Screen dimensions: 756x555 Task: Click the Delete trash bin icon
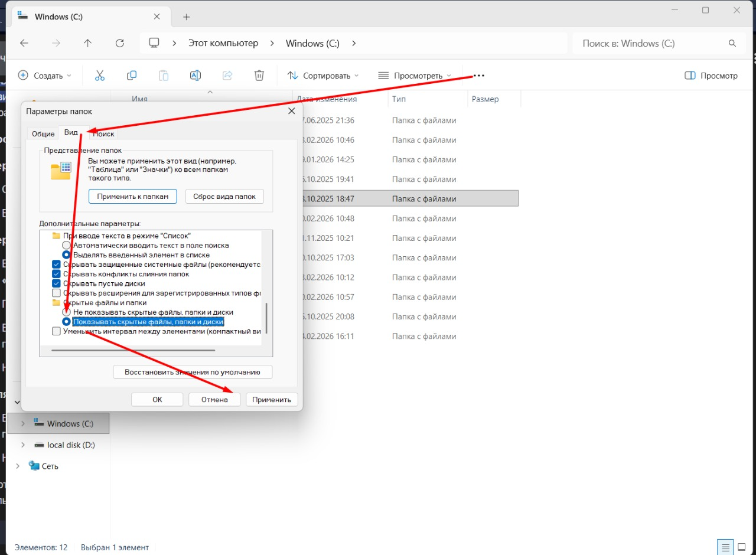pos(259,76)
